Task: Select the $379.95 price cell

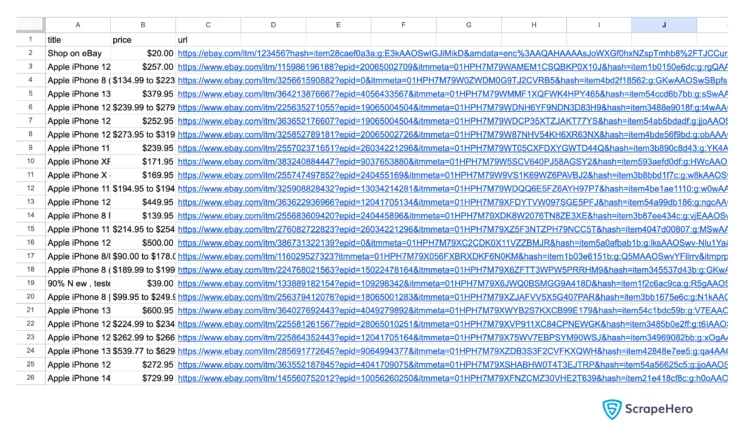Action: pos(143,94)
